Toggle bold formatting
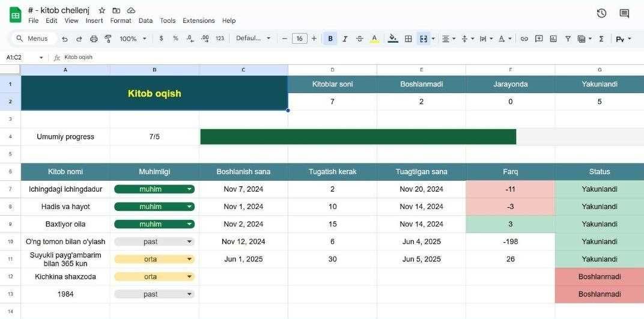Image resolution: width=644 pixels, height=319 pixels. point(330,38)
